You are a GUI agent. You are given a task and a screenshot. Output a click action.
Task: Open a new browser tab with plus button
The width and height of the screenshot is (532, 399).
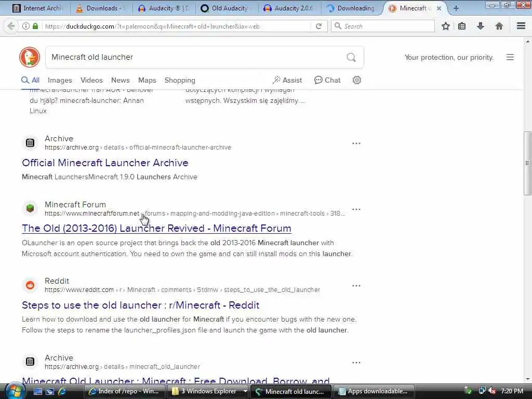[456, 8]
